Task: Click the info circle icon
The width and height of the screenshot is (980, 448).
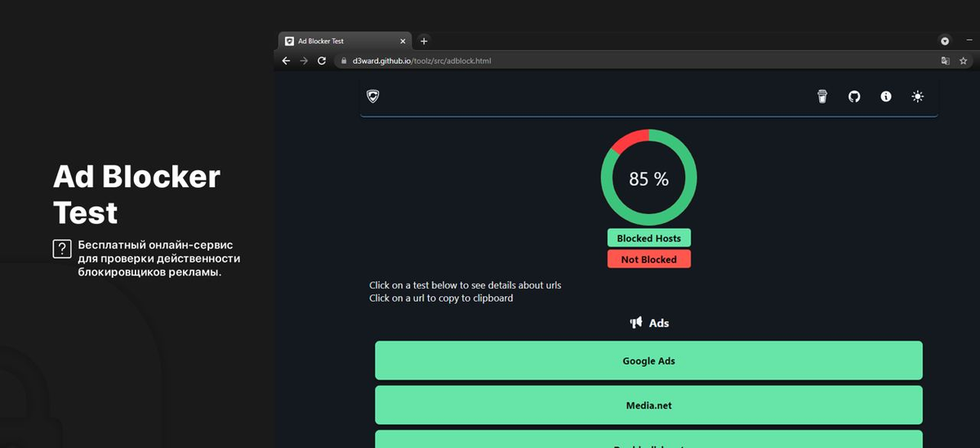Action: tap(886, 96)
